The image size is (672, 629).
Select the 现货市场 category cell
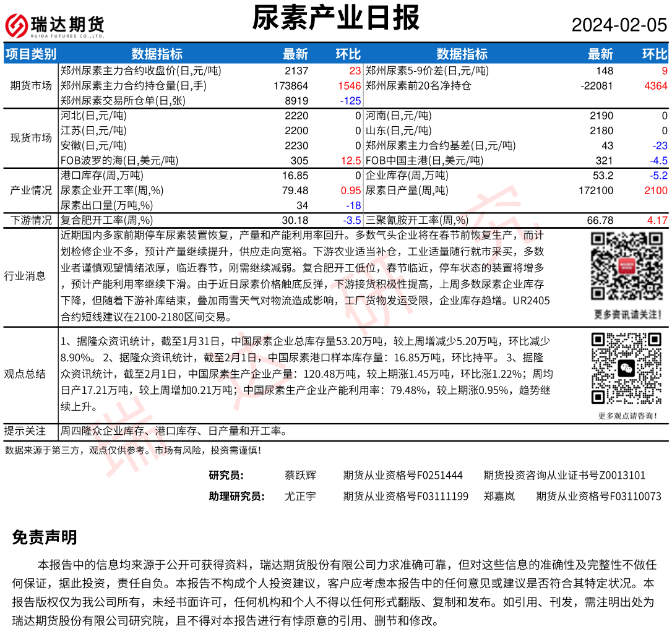tap(30, 138)
